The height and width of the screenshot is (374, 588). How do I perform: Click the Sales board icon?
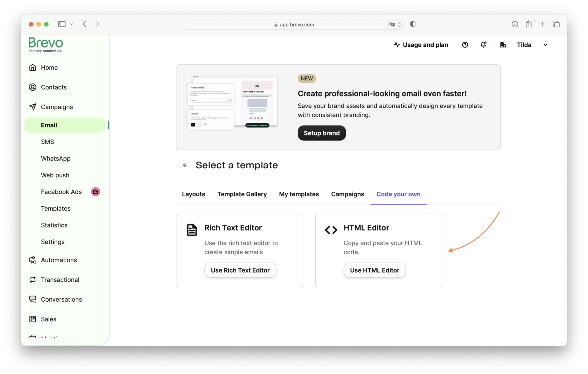tap(33, 319)
